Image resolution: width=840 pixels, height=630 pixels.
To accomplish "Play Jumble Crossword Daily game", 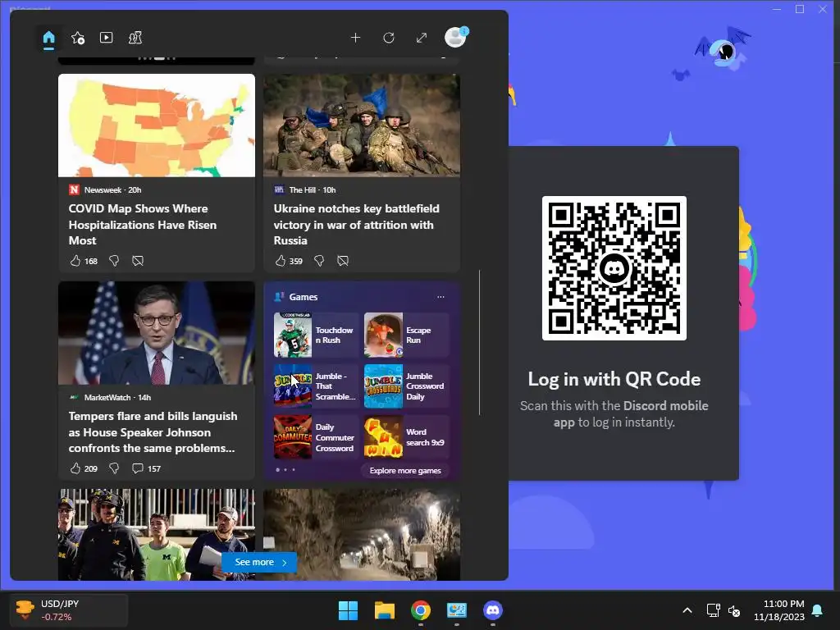I will click(x=406, y=386).
